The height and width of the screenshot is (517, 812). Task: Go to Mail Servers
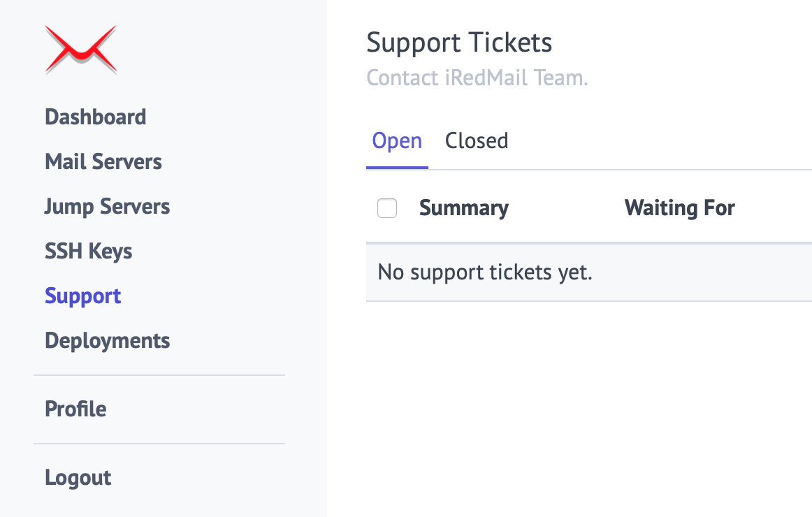[103, 161]
